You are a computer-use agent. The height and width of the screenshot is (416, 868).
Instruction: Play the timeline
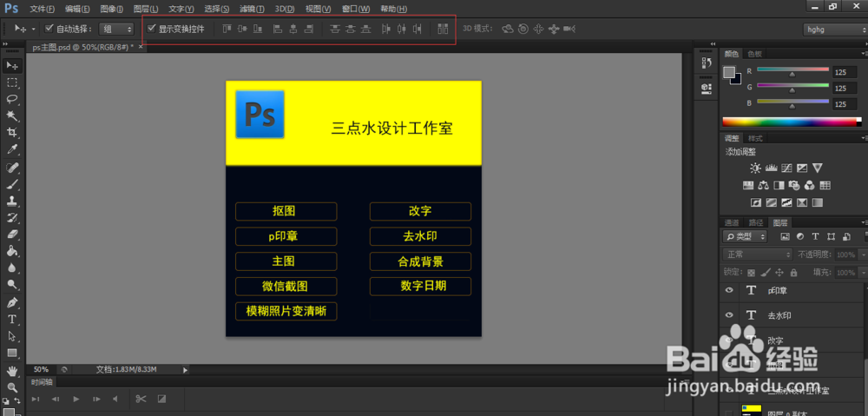[x=76, y=399]
